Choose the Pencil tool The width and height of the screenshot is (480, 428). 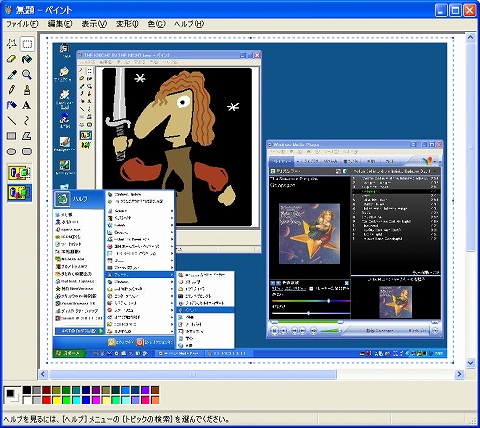tap(12, 90)
